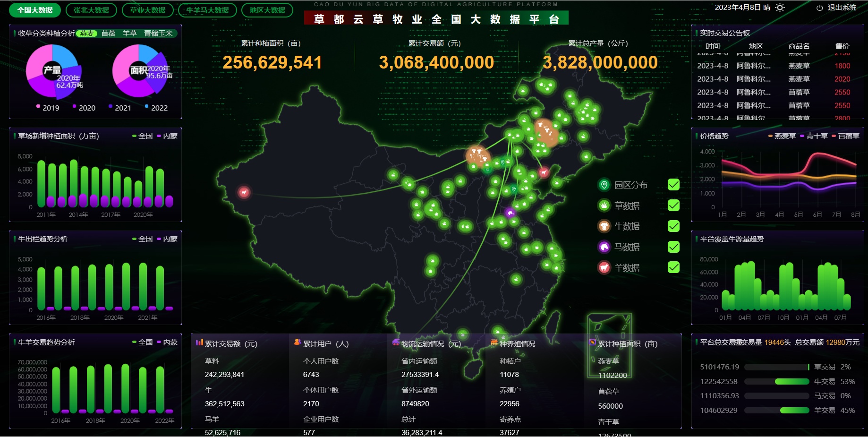Click the 草数据 grass legend icon
The width and height of the screenshot is (868, 437).
point(604,206)
